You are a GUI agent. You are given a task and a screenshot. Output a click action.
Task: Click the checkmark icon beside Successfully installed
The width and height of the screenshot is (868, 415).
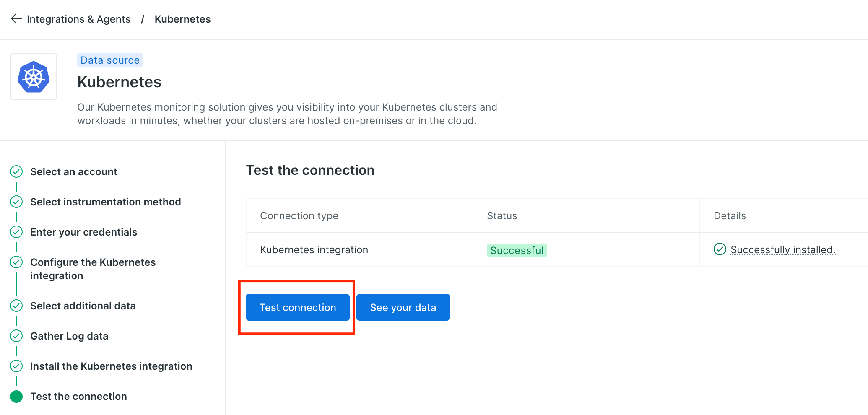point(720,249)
